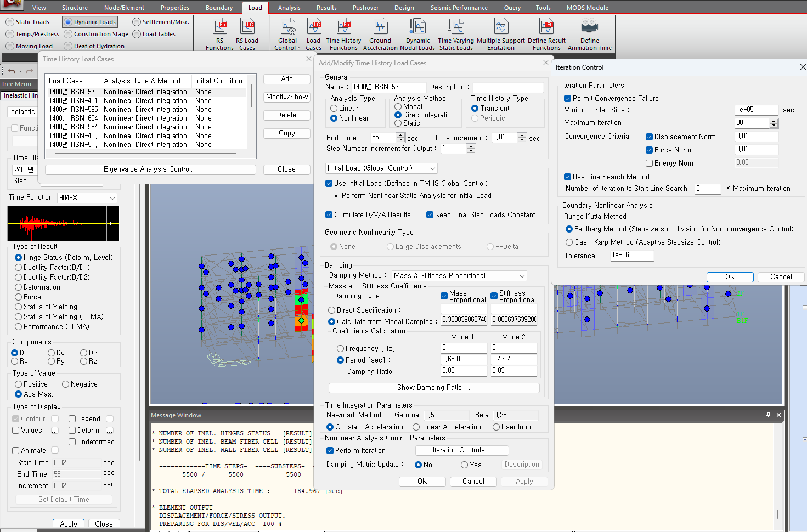Open Ground Acceleration tool
Image resolution: width=807 pixels, height=532 pixels.
pyautogui.click(x=380, y=34)
